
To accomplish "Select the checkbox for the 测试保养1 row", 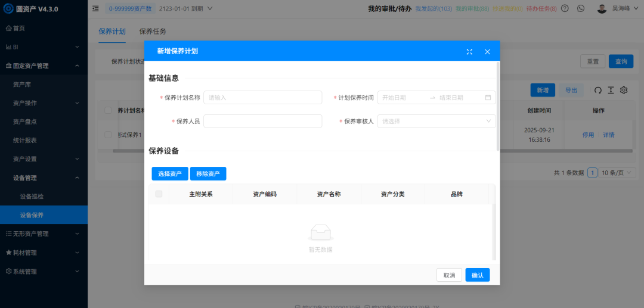I will pyautogui.click(x=108, y=135).
